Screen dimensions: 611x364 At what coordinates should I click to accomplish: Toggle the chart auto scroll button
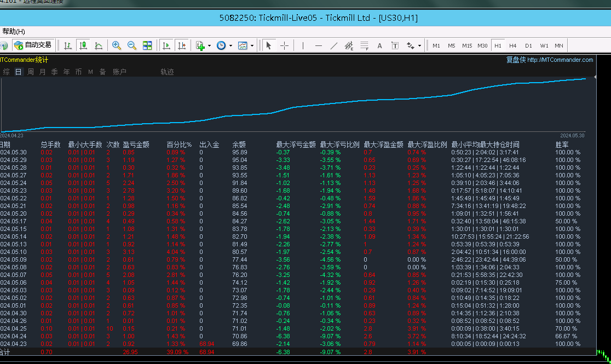[x=166, y=45]
